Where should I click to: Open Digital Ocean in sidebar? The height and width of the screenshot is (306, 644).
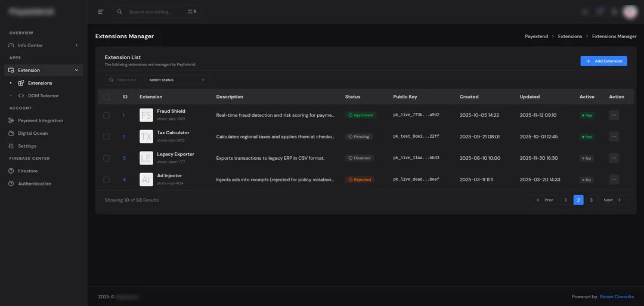pos(43,134)
